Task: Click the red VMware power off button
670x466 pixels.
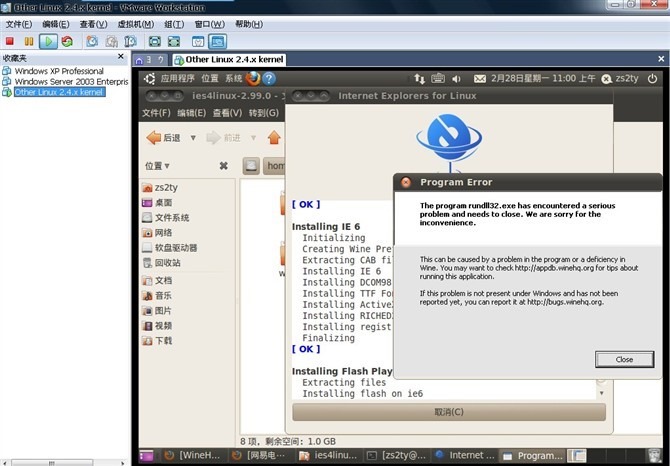Action: click(x=9, y=41)
